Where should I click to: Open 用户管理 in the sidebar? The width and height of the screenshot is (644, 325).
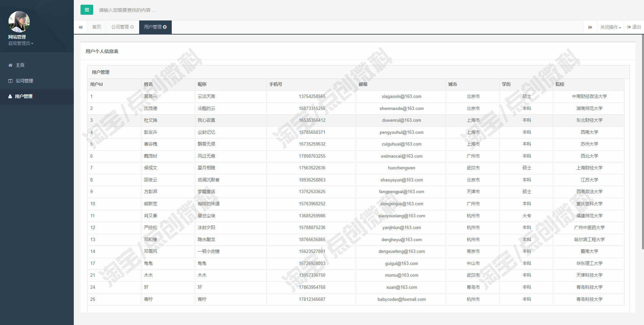[37, 96]
